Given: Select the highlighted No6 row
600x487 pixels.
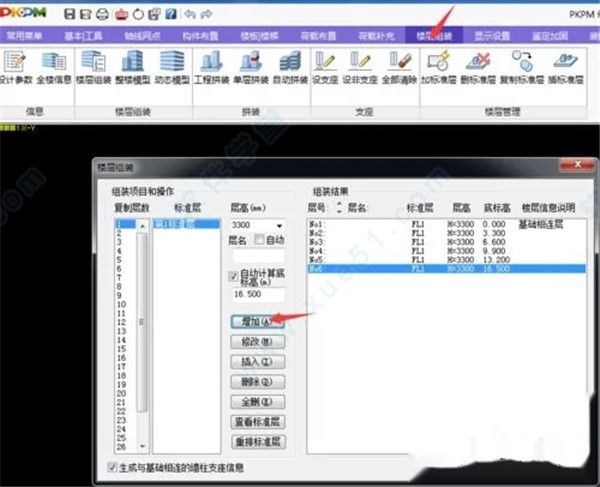Looking at the screenshot, I should click(446, 269).
